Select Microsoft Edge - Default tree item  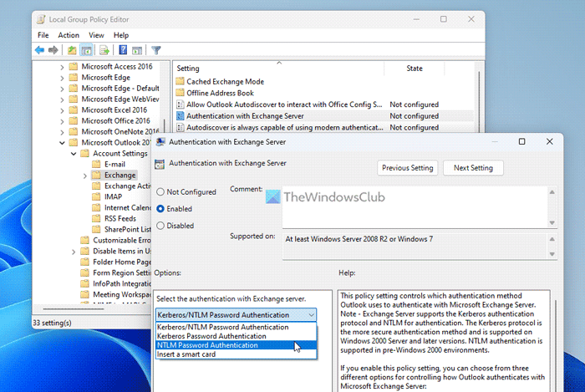pos(114,88)
